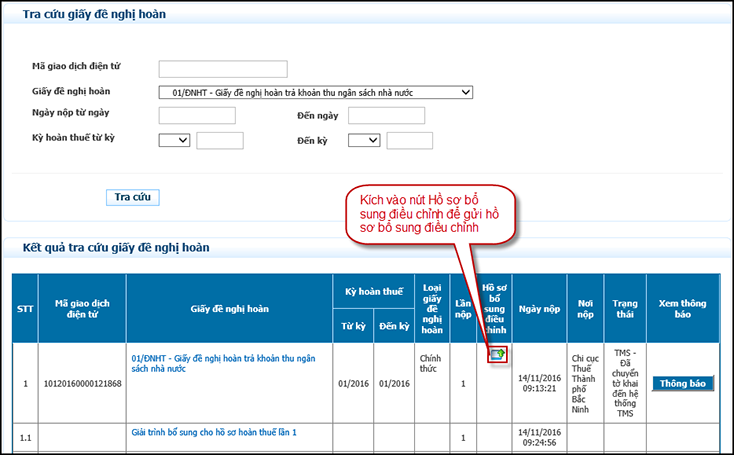Click the red callout instruction box
Viewport: 734px width, 455px height.
(429, 215)
